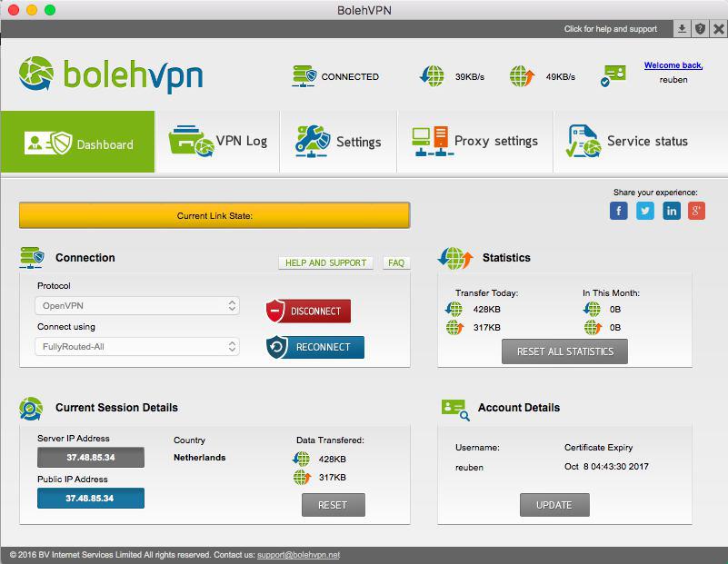Viewport: 728px width, 564px height.
Task: Click the CONNECTED server status icon
Action: pos(304,76)
